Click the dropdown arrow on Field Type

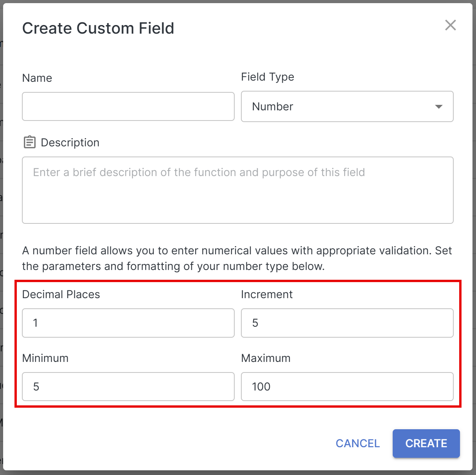438,106
